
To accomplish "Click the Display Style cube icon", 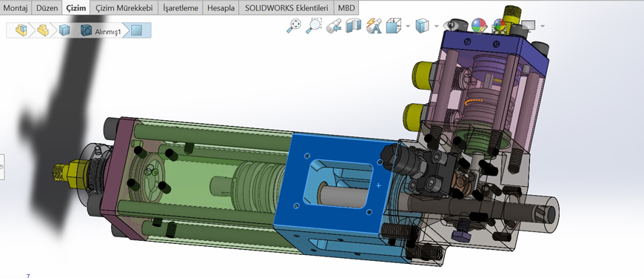I will (x=422, y=26).
